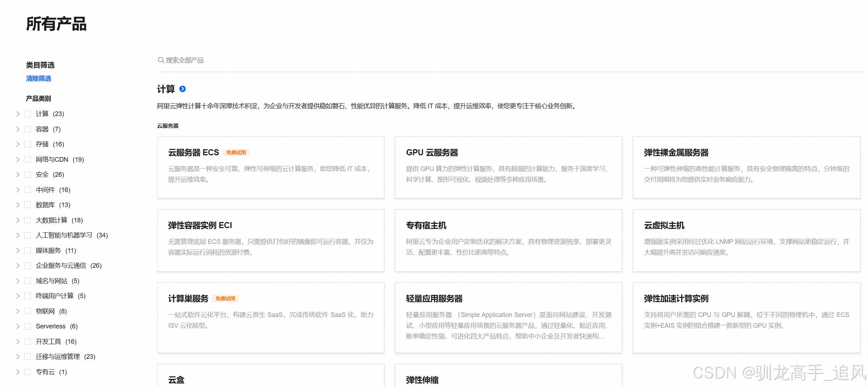Click the 清除筛选 link
This screenshot has width=868, height=387.
(39, 79)
